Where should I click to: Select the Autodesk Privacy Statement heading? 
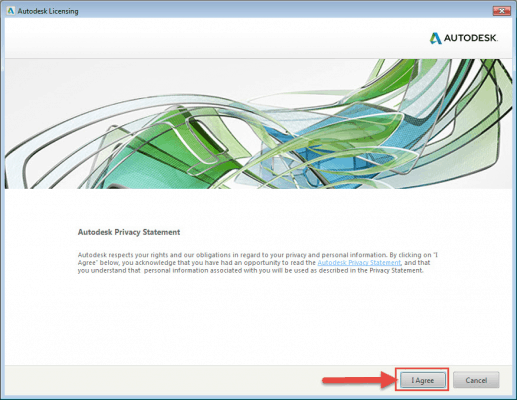pyautogui.click(x=129, y=232)
